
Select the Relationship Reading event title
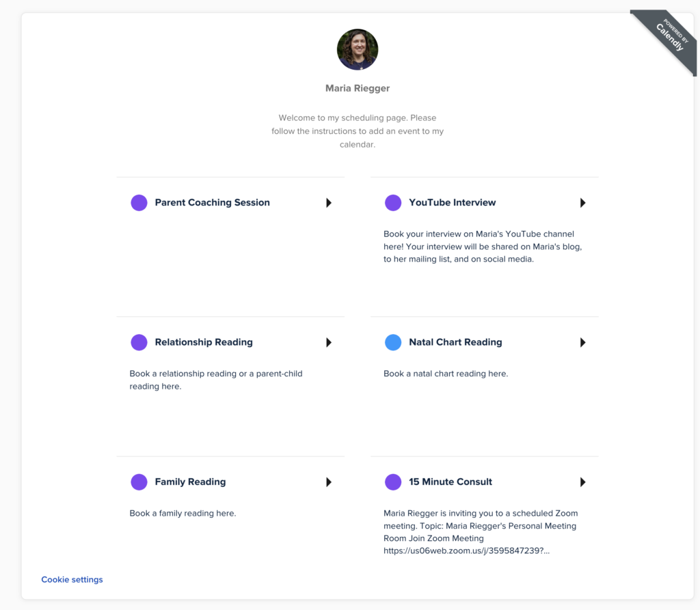click(x=204, y=342)
